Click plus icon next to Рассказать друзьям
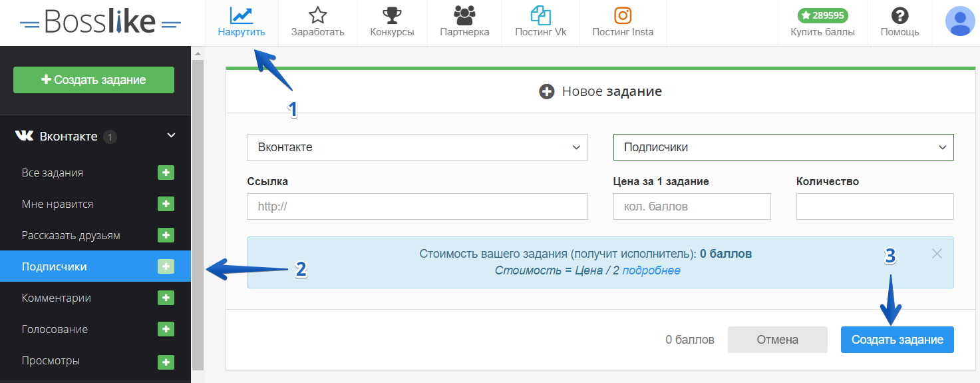 click(x=166, y=235)
